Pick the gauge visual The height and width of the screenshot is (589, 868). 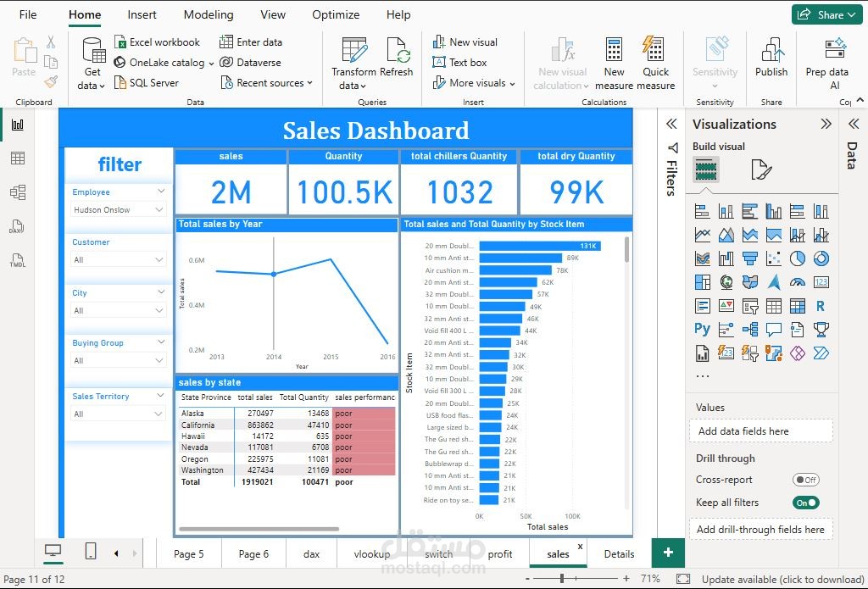(797, 282)
